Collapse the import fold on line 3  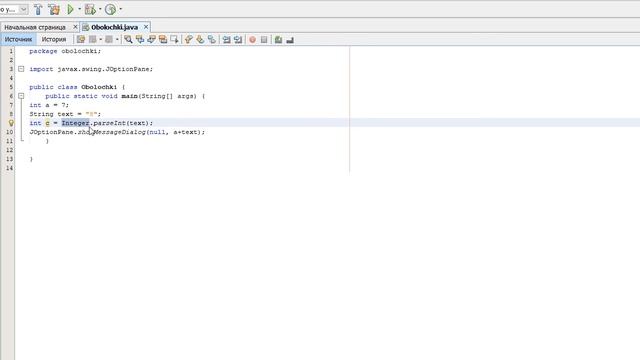tap(21, 69)
